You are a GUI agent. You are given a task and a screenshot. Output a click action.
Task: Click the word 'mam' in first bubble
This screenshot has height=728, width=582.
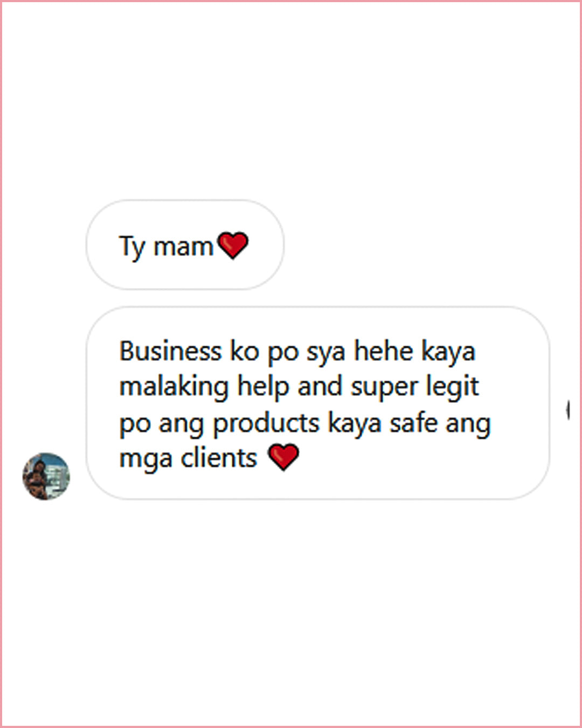point(184,248)
